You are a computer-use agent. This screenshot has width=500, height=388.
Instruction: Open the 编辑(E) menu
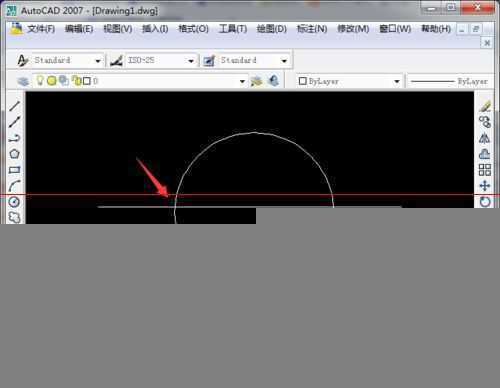79,29
